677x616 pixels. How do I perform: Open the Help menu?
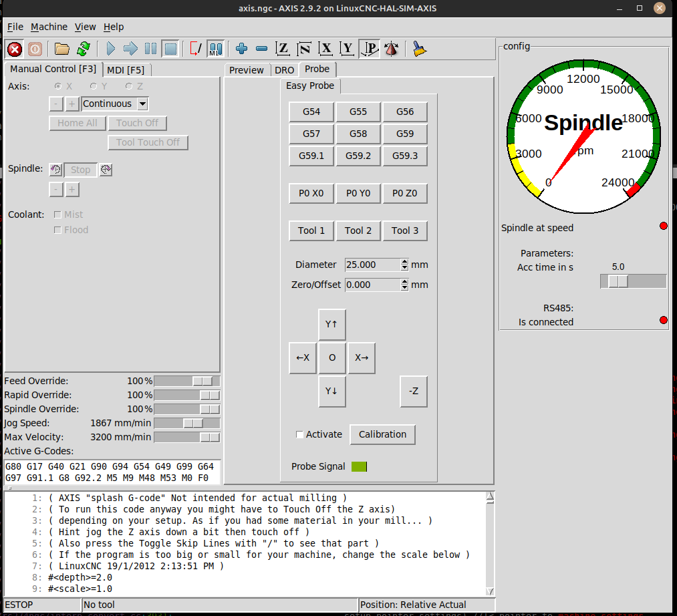click(x=114, y=27)
